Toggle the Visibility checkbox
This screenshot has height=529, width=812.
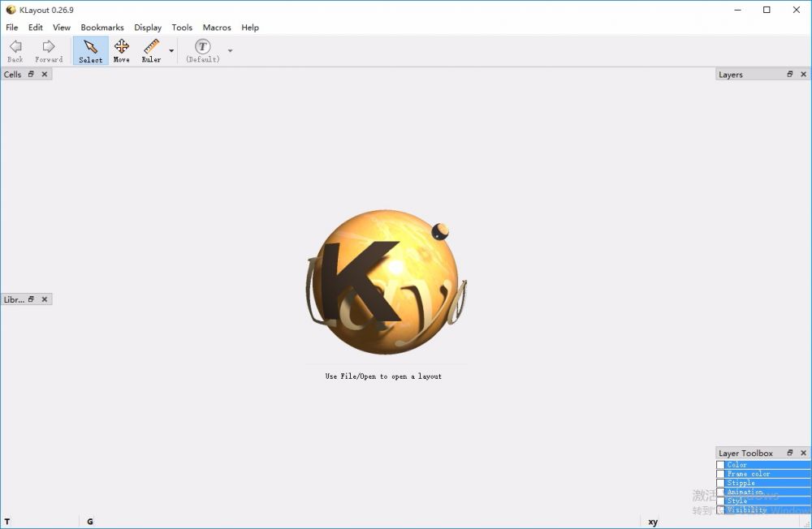click(720, 510)
